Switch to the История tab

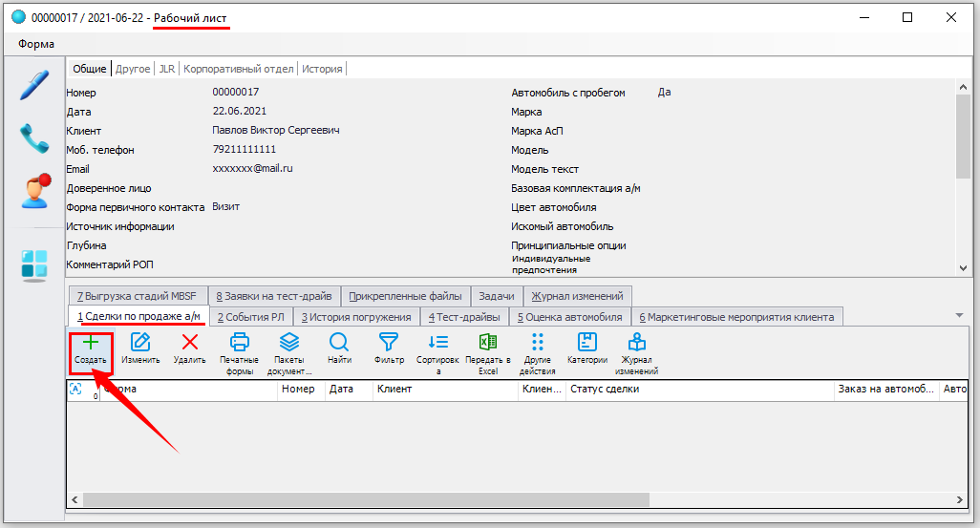coord(322,69)
